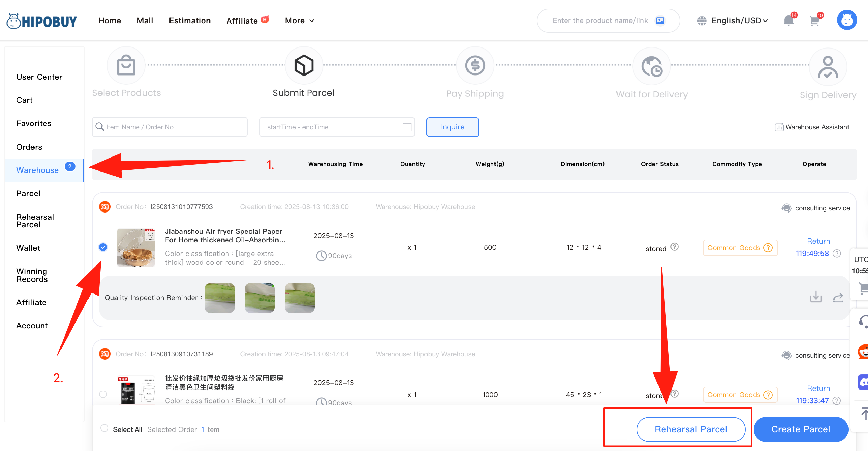Click the Submit Parcel box icon
The height and width of the screenshot is (451, 868).
pos(304,65)
